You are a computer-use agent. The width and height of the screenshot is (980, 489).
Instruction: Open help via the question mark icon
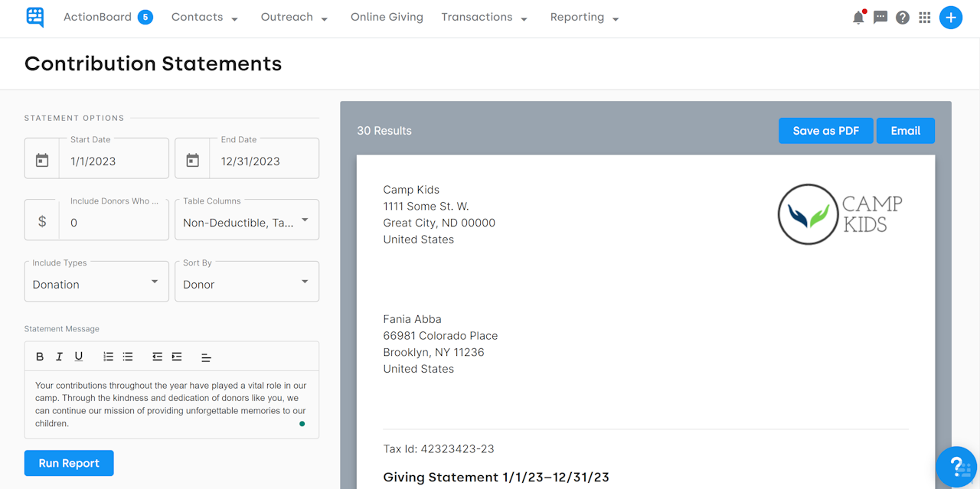tap(903, 17)
